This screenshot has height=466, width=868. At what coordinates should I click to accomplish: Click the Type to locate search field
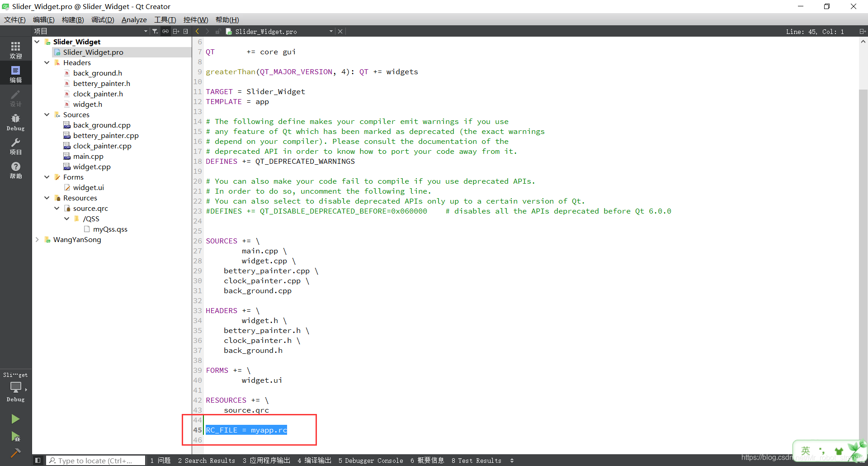[96, 461]
